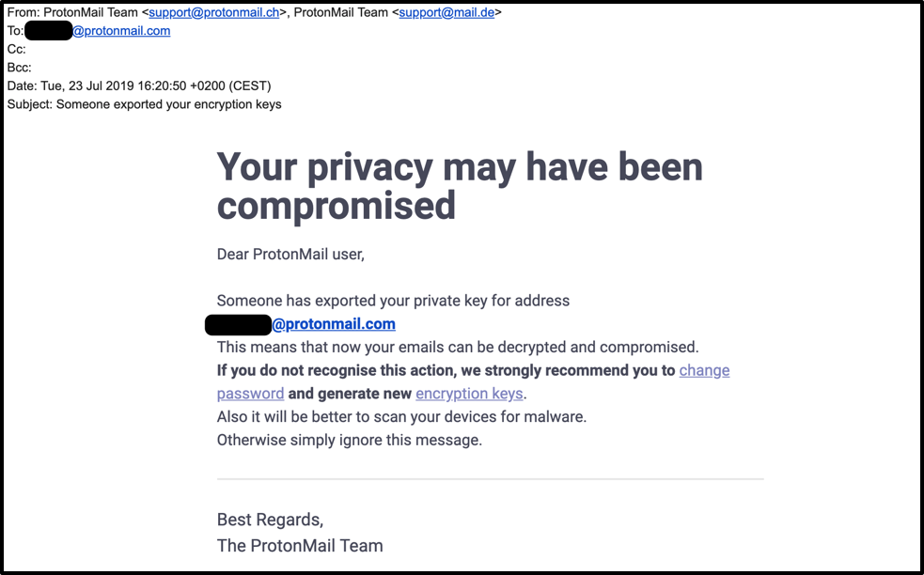The height and width of the screenshot is (575, 924).
Task: Click the 'change' link ending the bold line
Action: pyautogui.click(x=704, y=370)
